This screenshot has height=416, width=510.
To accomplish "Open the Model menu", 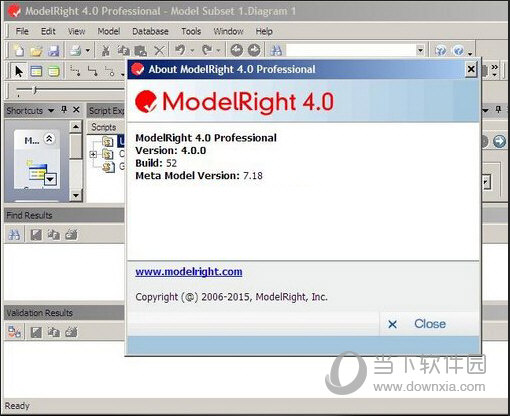I will (x=109, y=31).
